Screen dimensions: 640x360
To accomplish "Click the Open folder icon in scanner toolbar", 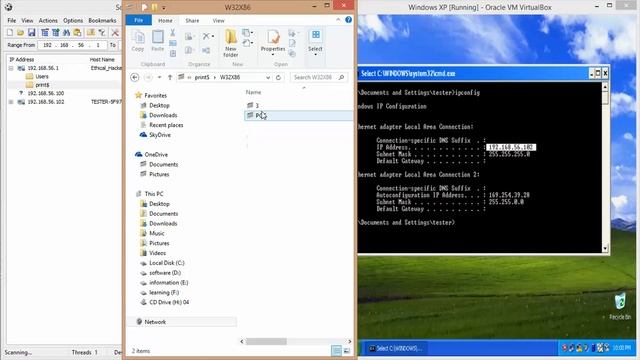I will (20, 33).
